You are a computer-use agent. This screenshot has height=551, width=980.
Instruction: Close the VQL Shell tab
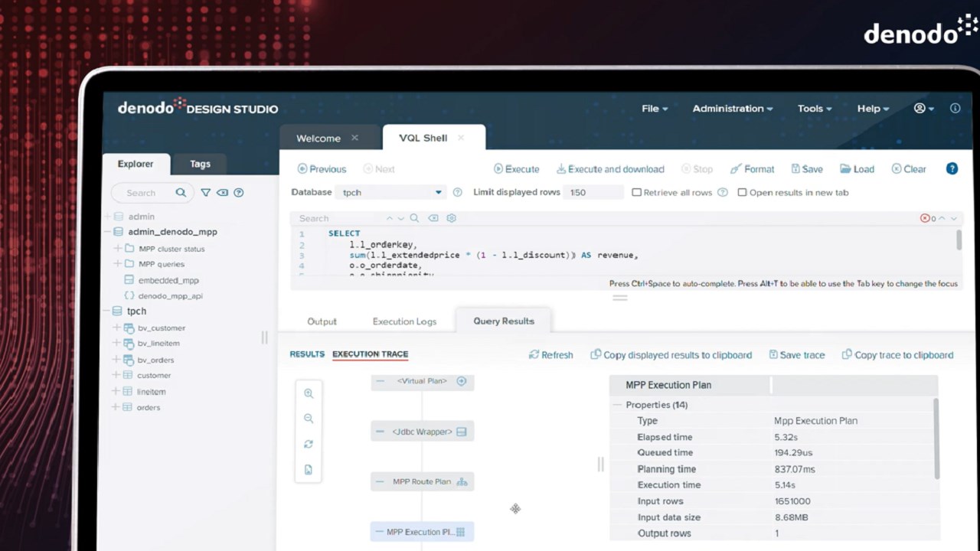(x=461, y=138)
